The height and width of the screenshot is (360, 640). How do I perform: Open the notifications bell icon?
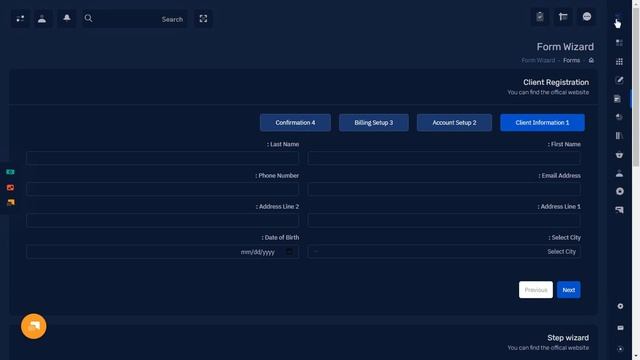pyautogui.click(x=67, y=18)
